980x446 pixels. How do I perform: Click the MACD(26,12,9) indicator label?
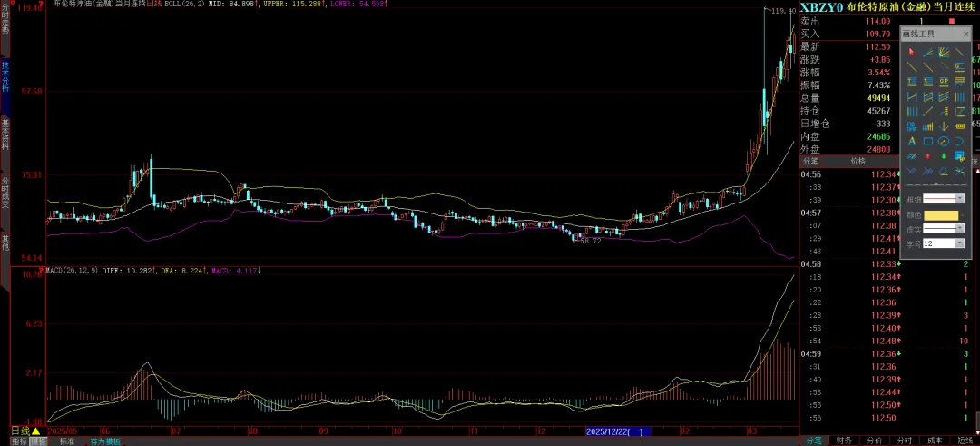pos(72,270)
